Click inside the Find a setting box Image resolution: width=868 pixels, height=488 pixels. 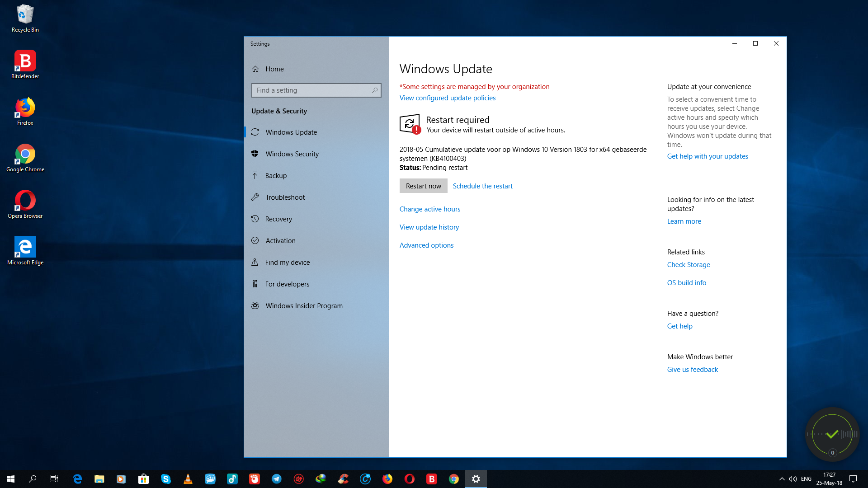coord(312,90)
